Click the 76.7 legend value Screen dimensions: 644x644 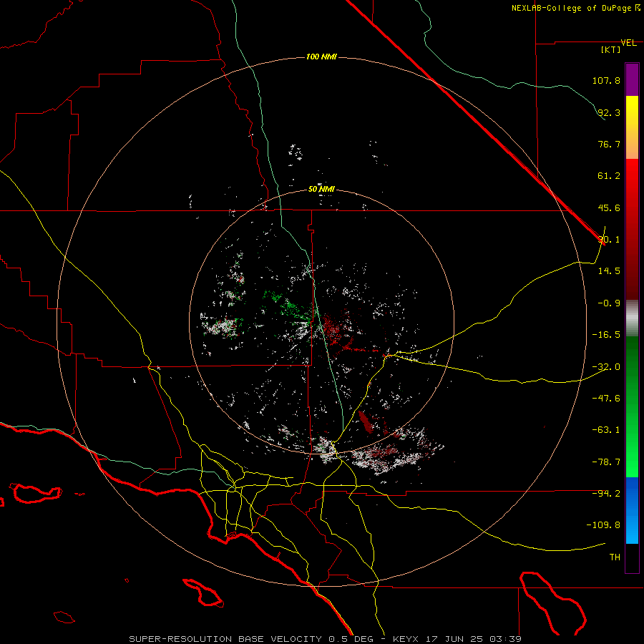(x=609, y=144)
